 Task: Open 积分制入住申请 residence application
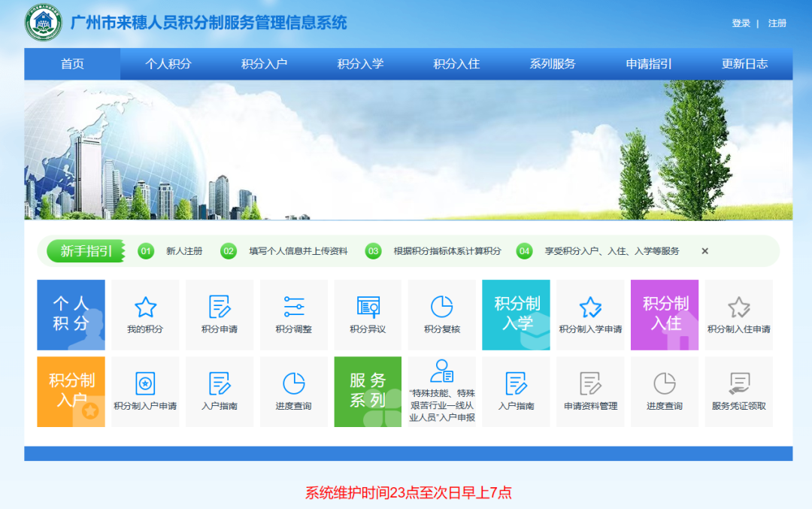pyautogui.click(x=738, y=314)
